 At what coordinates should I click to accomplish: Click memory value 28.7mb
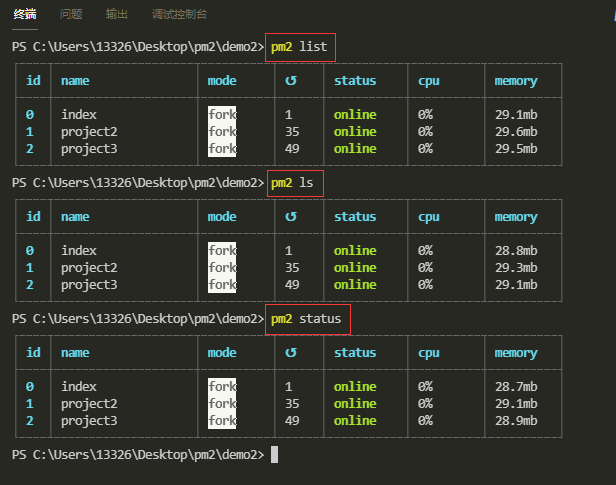point(516,386)
